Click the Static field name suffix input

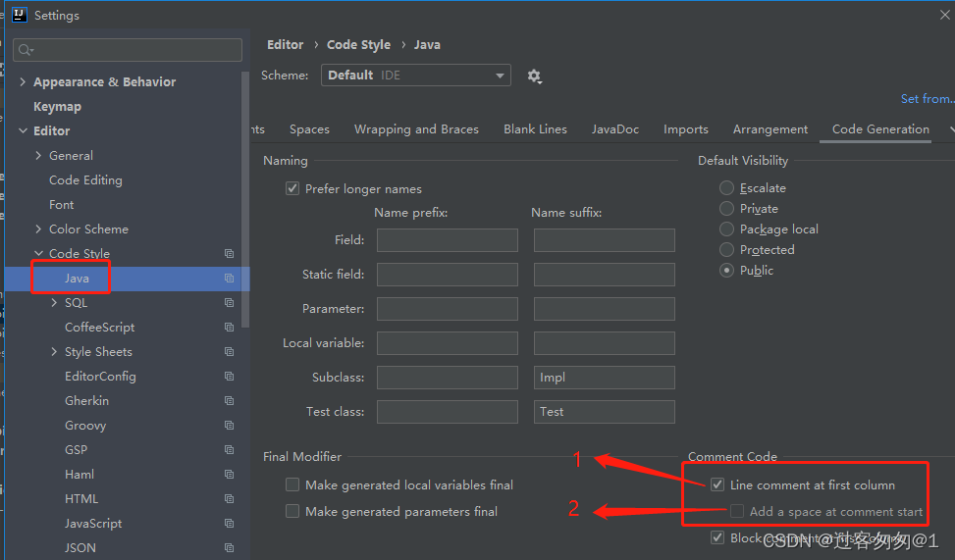click(605, 275)
